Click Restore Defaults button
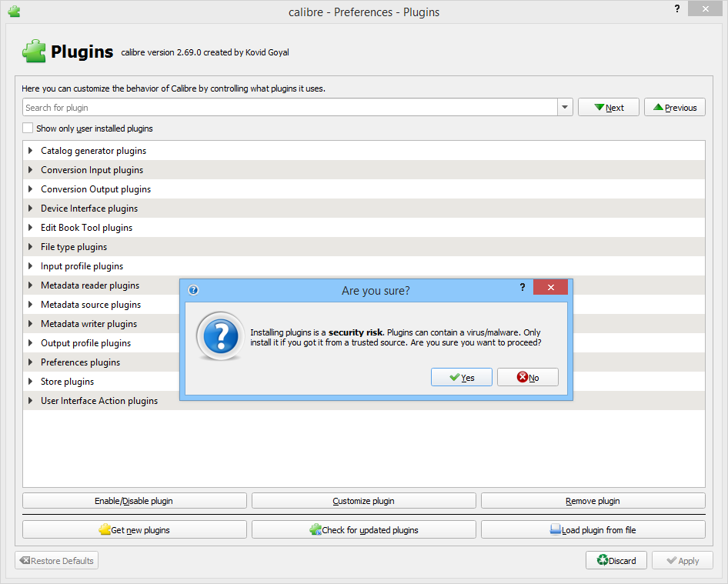Viewport: 728px width, 584px height. 57,560
